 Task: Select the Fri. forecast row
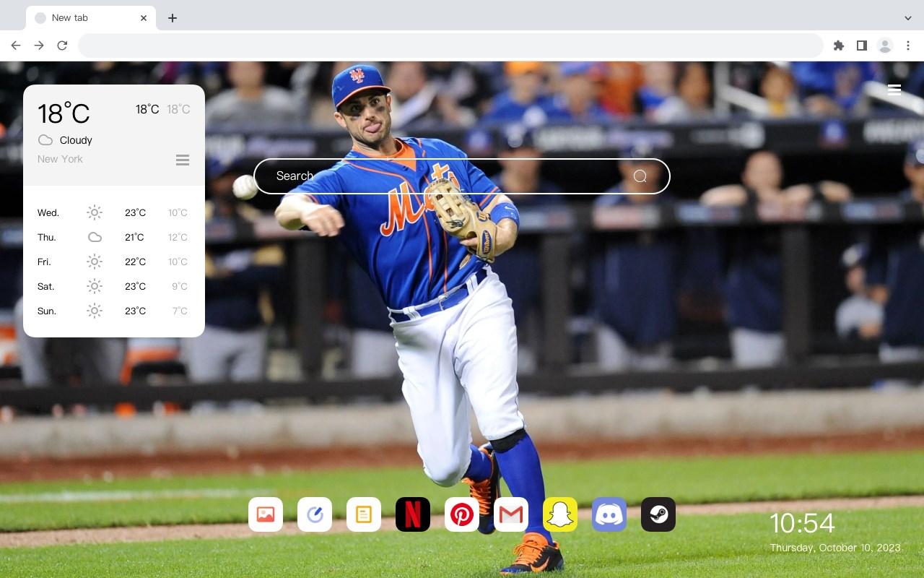[114, 262]
